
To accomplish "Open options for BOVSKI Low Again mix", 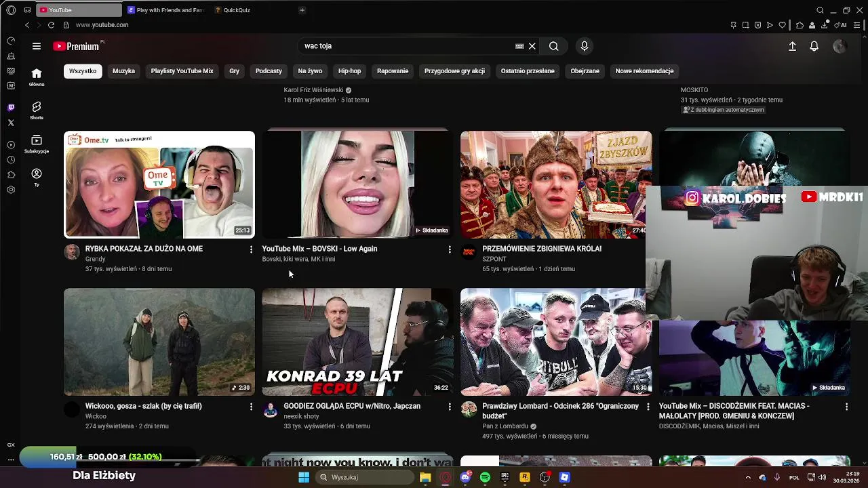I will point(449,249).
